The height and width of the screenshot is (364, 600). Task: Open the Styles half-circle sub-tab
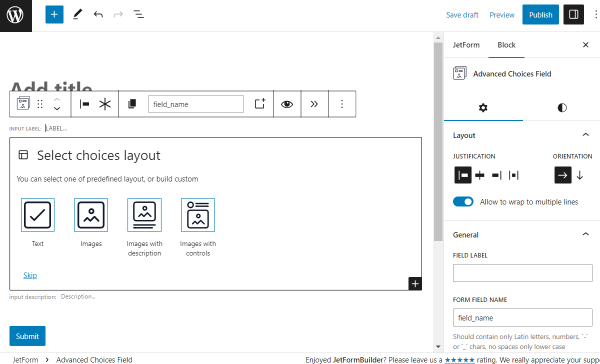click(x=562, y=108)
